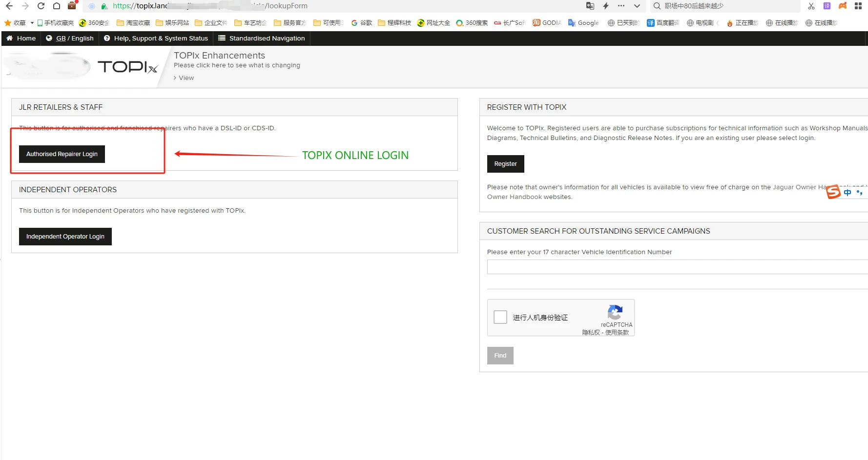Viewport: 868px width, 460px height.
Task: Go back with the browser back arrow
Action: point(9,6)
